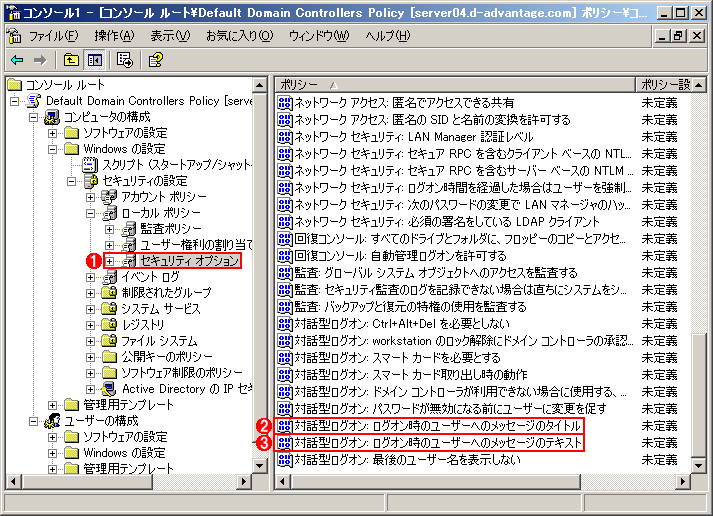Click the セキュリティの設定 lock icon
The image size is (713, 516).
tap(91, 180)
